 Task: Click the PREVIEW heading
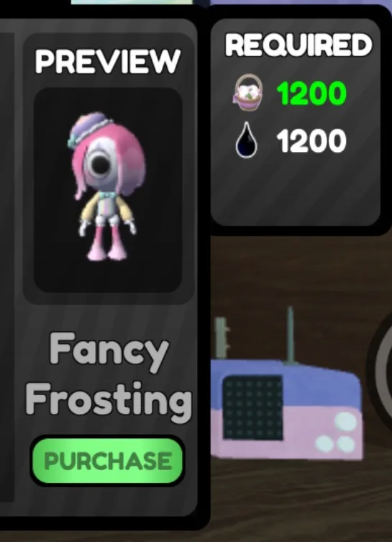[x=108, y=61]
